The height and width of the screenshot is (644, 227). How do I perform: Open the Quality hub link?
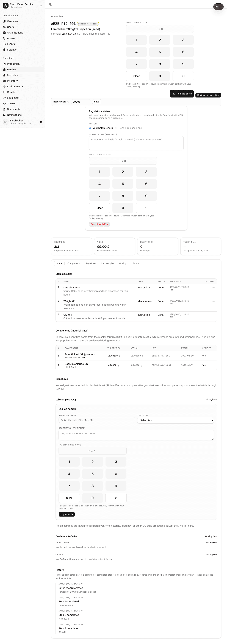point(211,536)
